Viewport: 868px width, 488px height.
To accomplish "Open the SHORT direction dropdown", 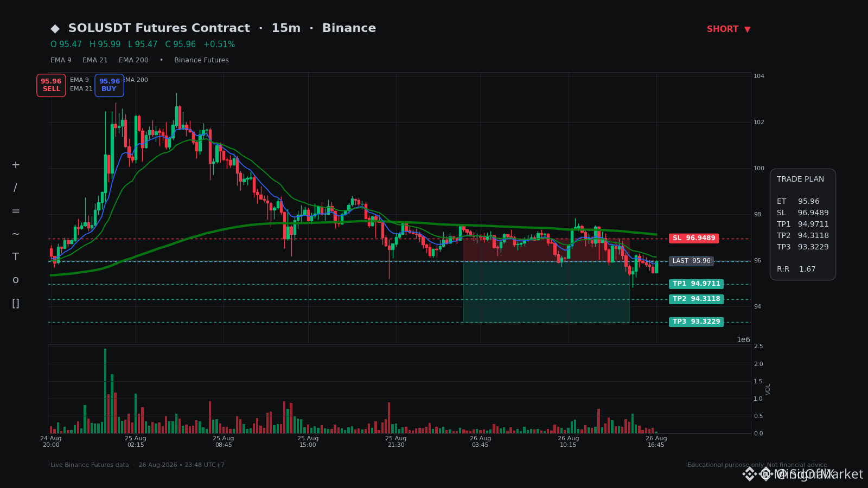I will [x=729, y=29].
